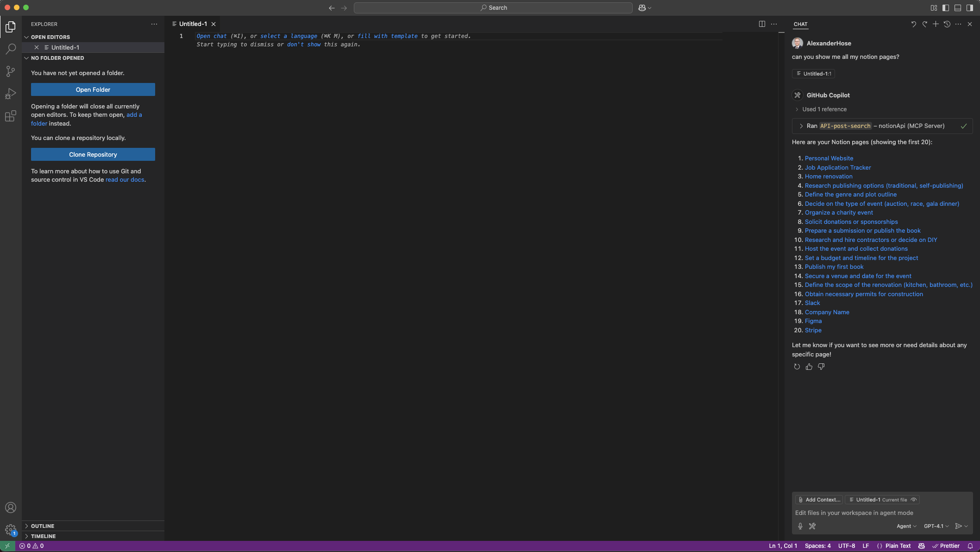Send the chat message
Viewport: 980px width, 552px height.
click(x=958, y=526)
